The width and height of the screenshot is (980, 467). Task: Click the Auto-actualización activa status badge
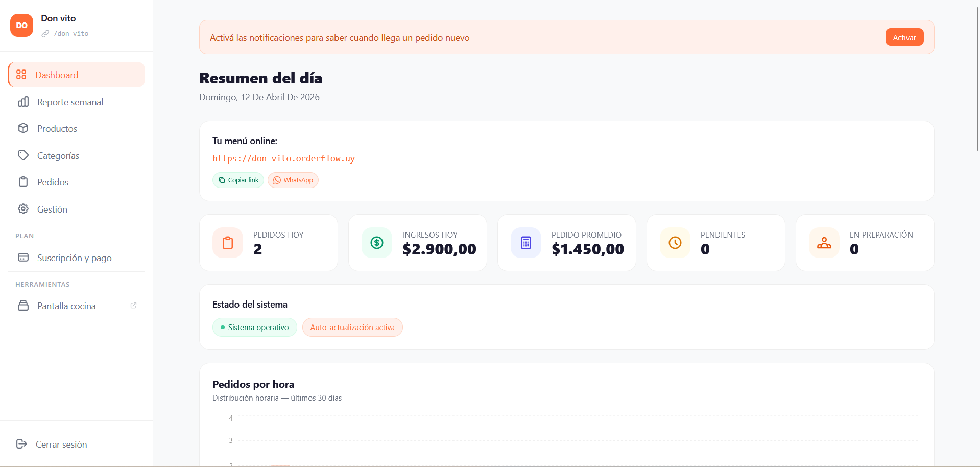click(x=352, y=328)
